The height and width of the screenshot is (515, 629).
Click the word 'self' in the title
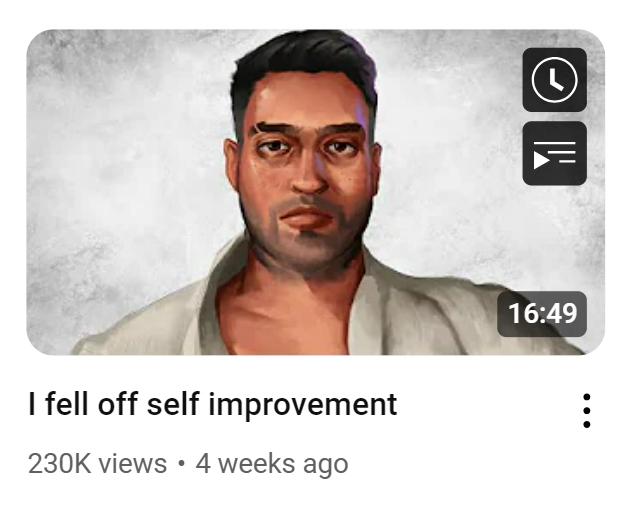(173, 403)
